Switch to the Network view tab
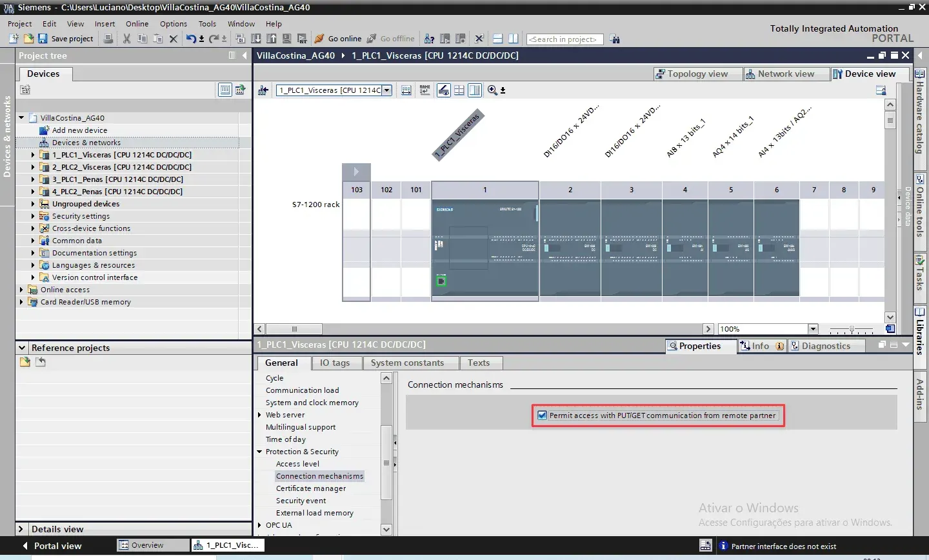 coord(779,74)
